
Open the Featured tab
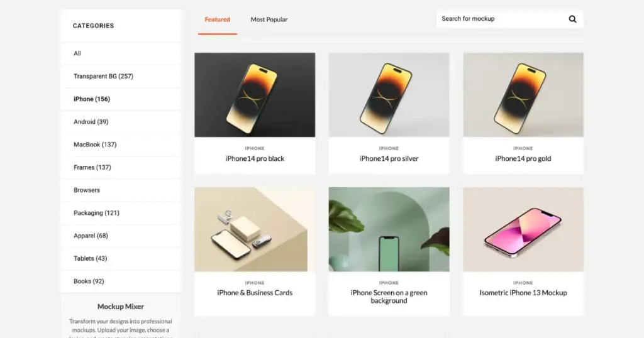pos(217,19)
